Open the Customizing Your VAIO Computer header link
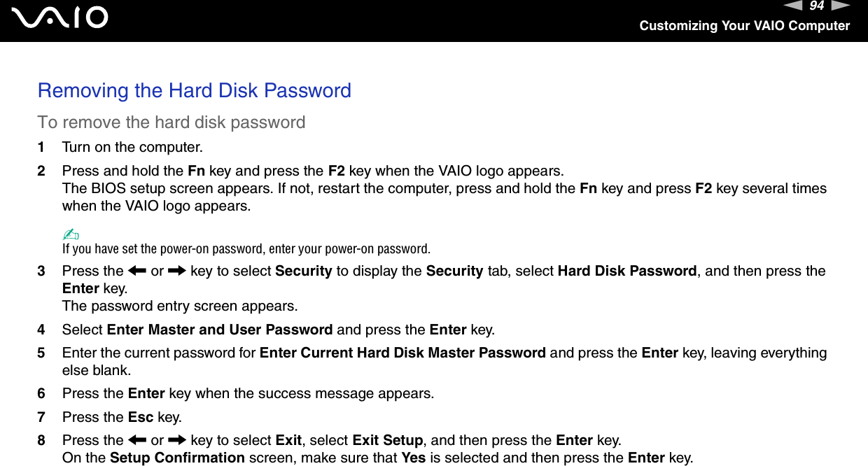 (744, 26)
